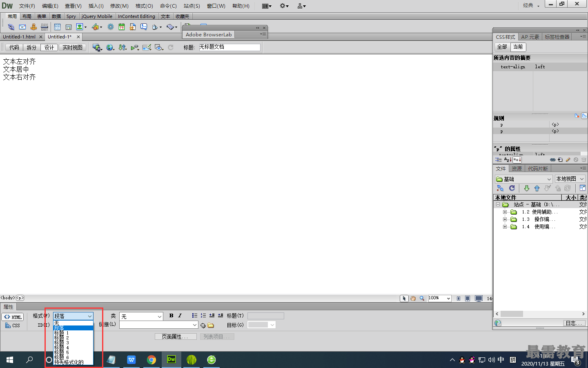Image resolution: width=588 pixels, height=368 pixels.
Task: Refresh the Files panel
Action: [x=512, y=188]
